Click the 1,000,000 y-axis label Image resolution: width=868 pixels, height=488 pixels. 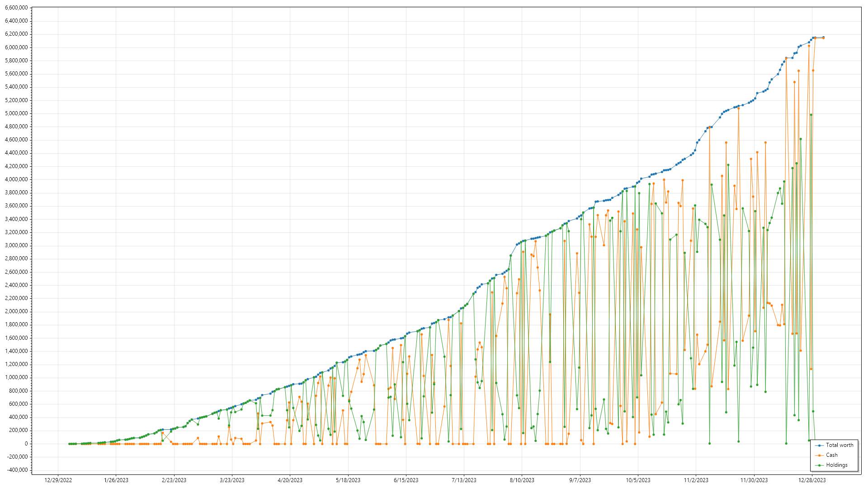coord(16,377)
